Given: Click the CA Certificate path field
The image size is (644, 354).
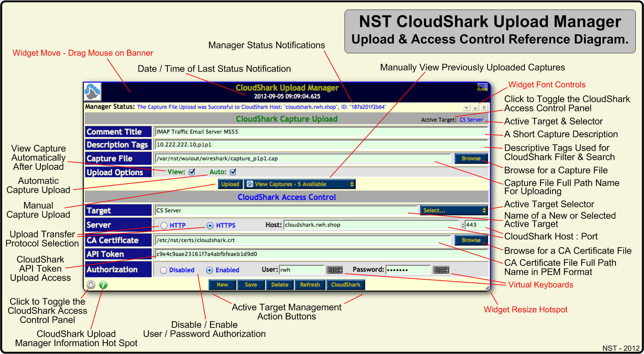Looking at the screenshot, I should pyautogui.click(x=303, y=240).
